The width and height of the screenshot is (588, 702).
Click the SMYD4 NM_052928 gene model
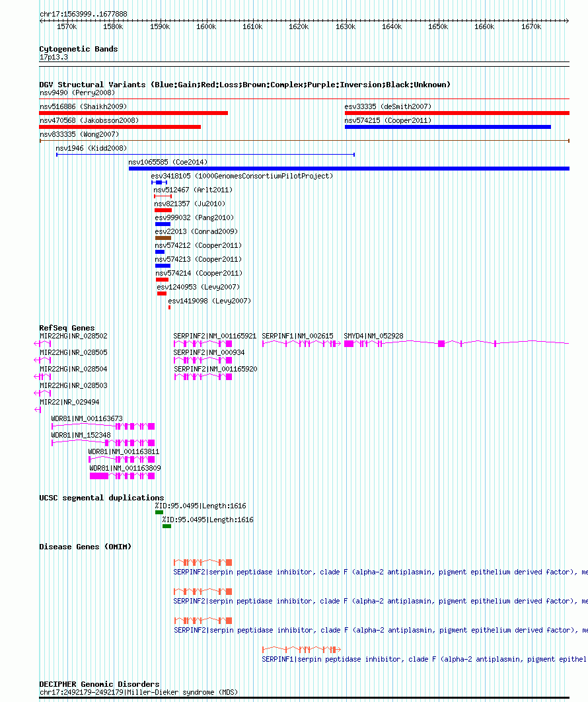pyautogui.click(x=457, y=343)
